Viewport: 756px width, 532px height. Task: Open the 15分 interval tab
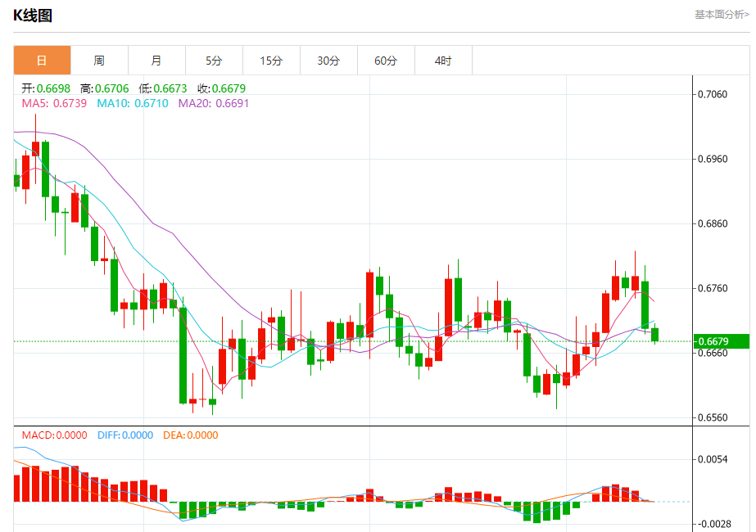click(x=271, y=61)
